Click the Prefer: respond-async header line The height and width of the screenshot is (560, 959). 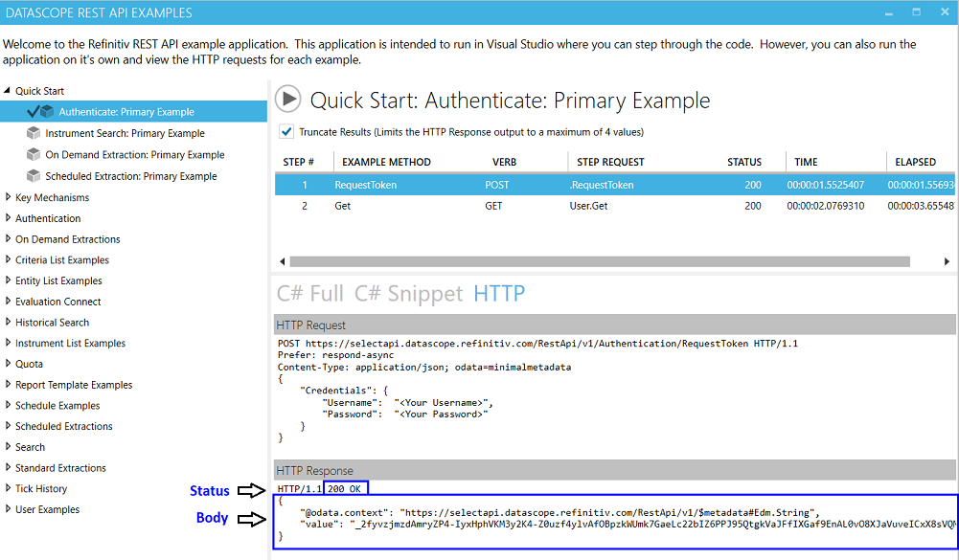pos(335,355)
